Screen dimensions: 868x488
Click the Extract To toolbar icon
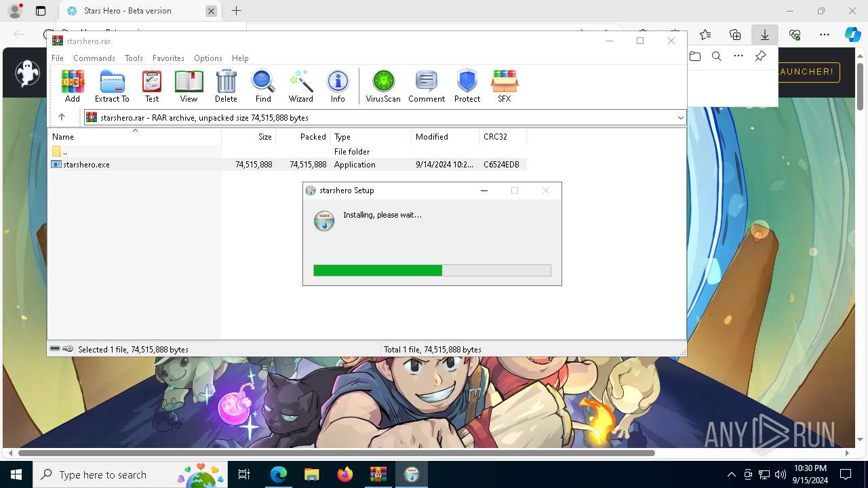(112, 86)
